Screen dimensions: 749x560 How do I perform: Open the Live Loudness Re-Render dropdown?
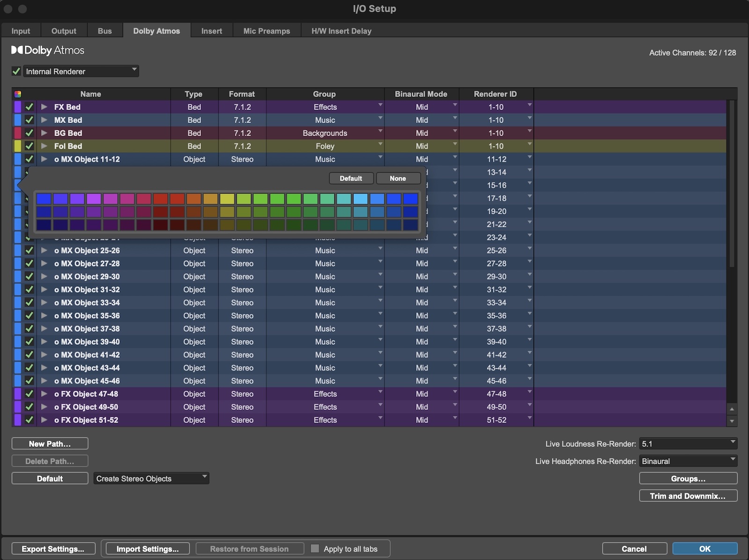coord(733,443)
